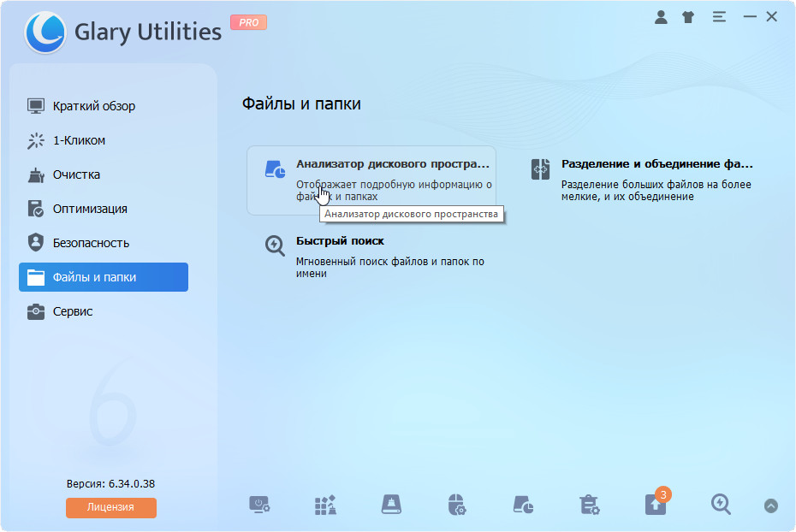Switch to Краткий обзор section

(x=94, y=106)
